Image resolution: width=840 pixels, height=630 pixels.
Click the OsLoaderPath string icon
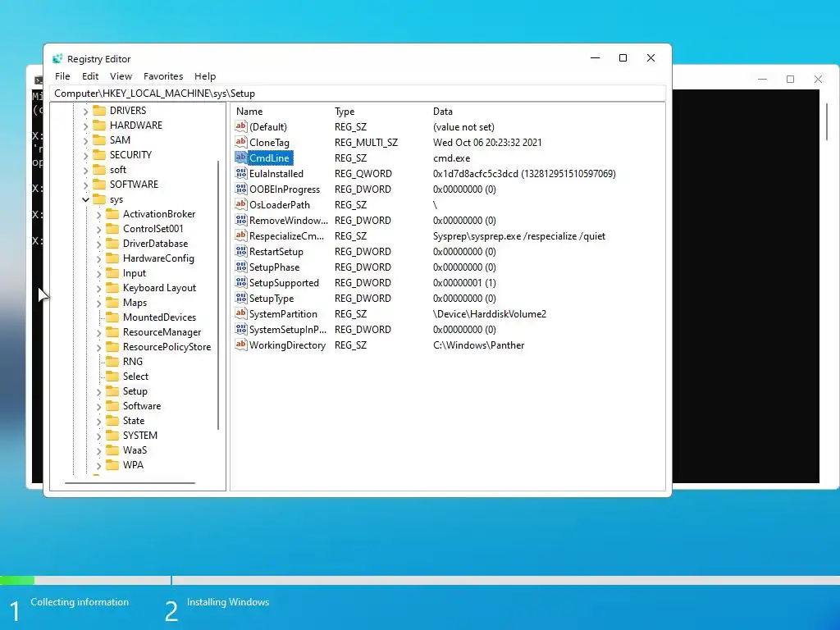pyautogui.click(x=241, y=204)
